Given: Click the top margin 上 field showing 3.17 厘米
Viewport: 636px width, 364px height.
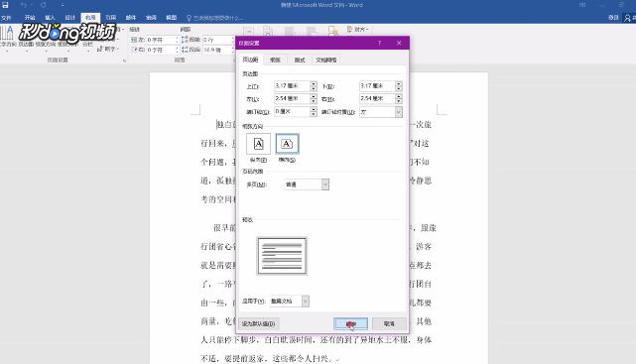Looking at the screenshot, I should (x=292, y=86).
